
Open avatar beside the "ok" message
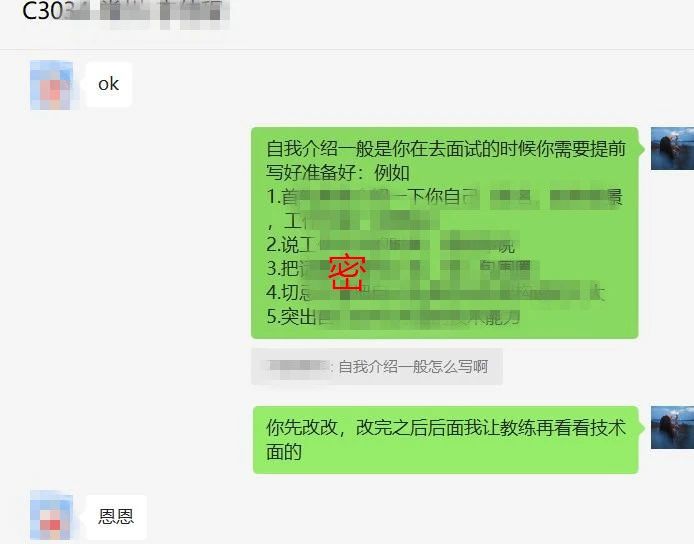pos(51,85)
